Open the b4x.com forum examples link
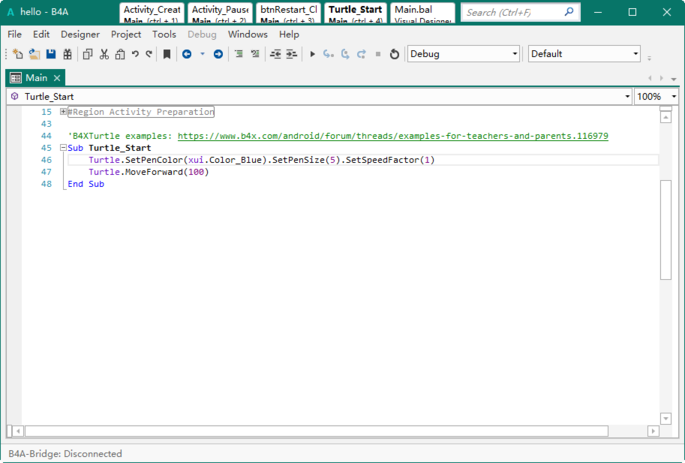The image size is (685, 463). click(x=393, y=136)
